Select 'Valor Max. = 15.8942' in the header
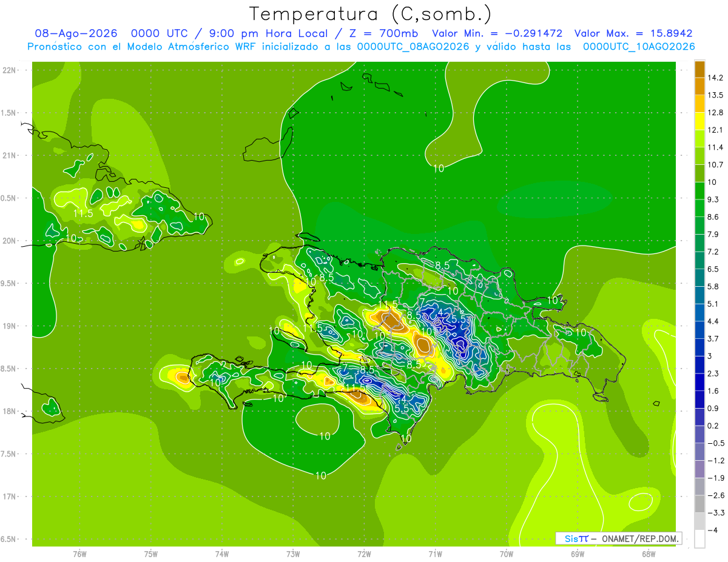728x562 pixels. pos(633,33)
